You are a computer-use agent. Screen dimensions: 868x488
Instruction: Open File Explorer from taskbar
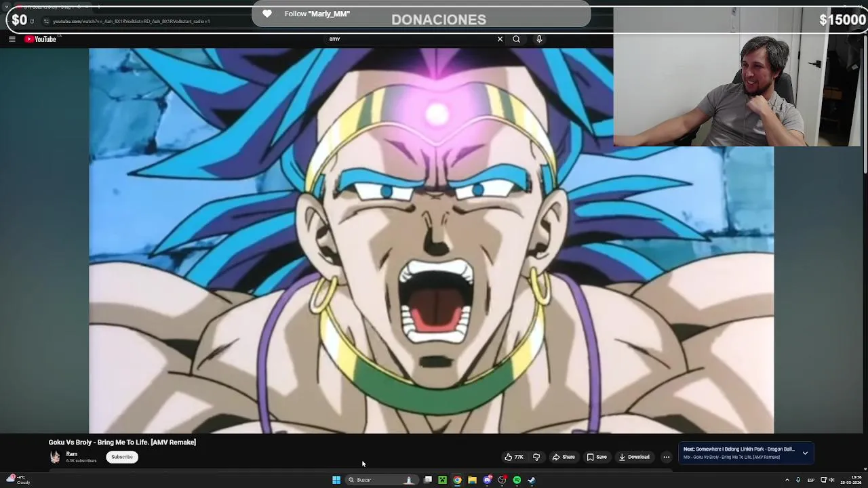tap(472, 480)
